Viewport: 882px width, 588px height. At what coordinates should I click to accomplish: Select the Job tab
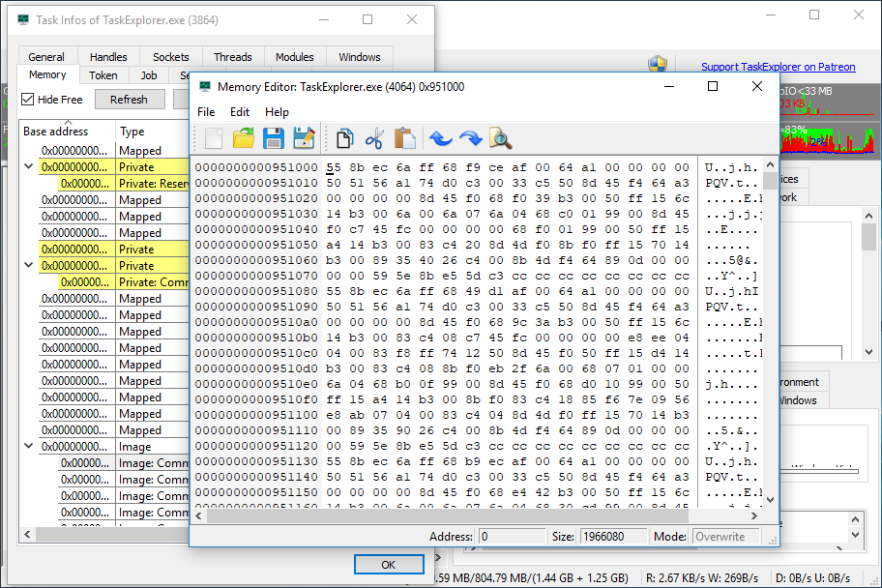point(149,75)
